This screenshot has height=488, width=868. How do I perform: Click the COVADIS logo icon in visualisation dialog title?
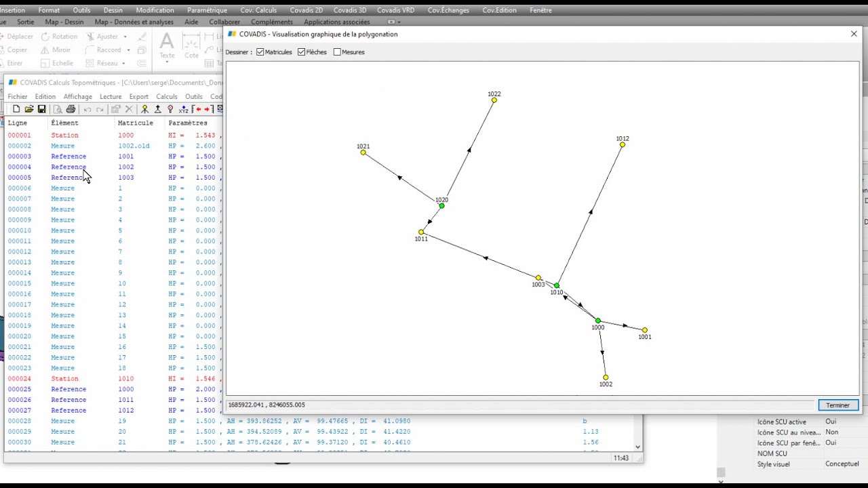coord(232,34)
